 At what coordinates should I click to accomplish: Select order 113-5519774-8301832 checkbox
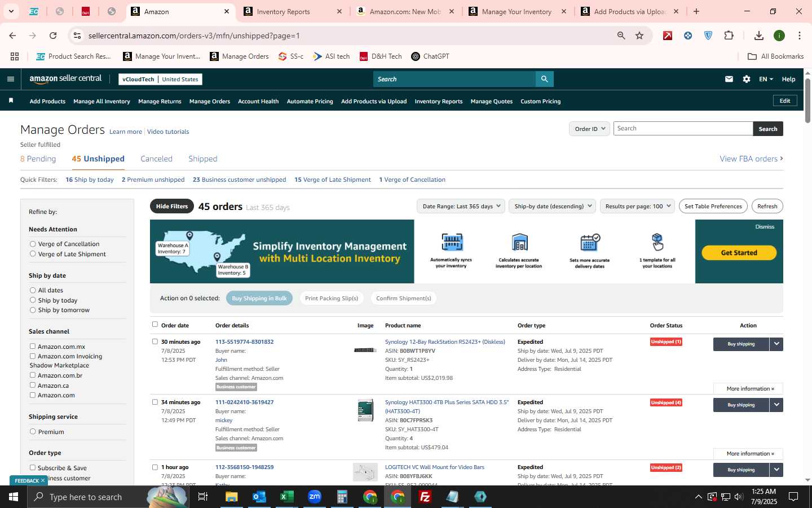click(155, 341)
